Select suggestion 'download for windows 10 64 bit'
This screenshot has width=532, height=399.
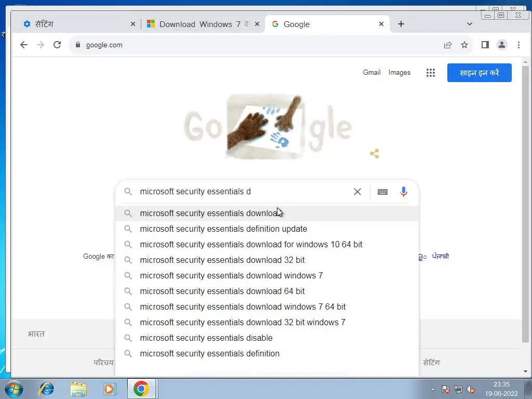[x=267, y=245]
